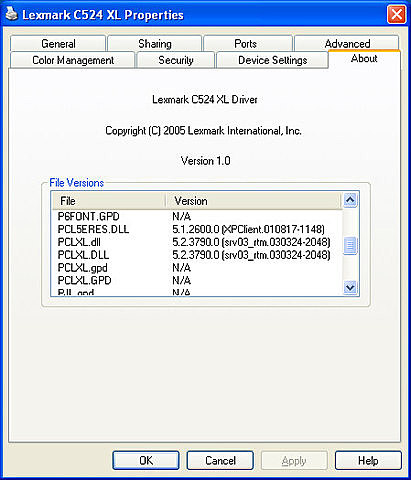The image size is (411, 480).
Task: Close the Lexmark C524 XL Properties dialog
Action: click(396, 15)
